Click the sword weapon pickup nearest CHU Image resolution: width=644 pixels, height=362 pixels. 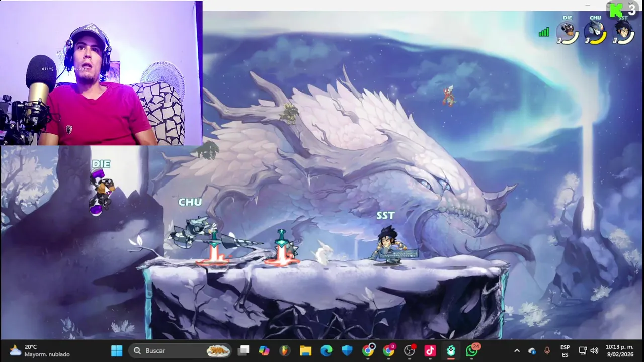(x=215, y=247)
